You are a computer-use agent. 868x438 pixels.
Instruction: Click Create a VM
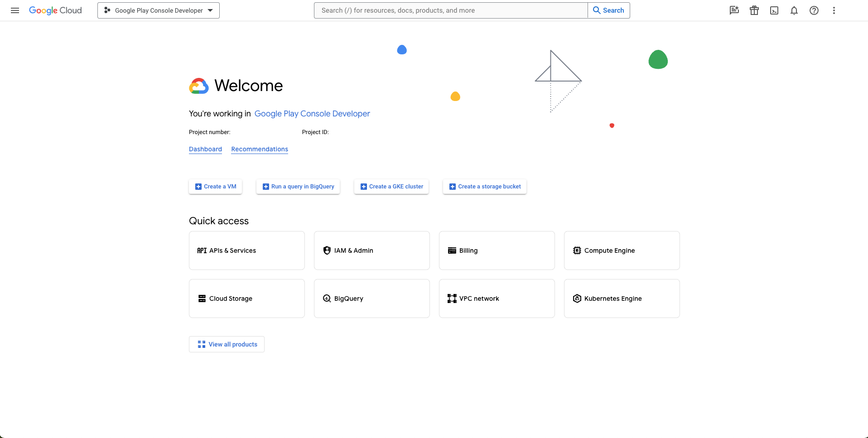pos(215,186)
